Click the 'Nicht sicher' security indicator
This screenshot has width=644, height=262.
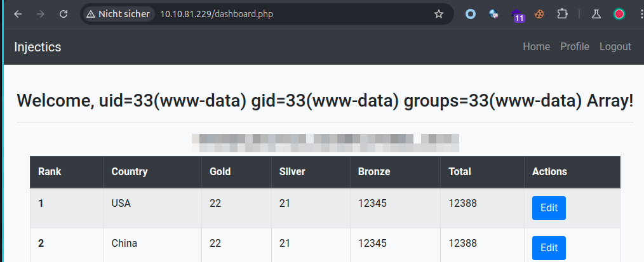118,14
